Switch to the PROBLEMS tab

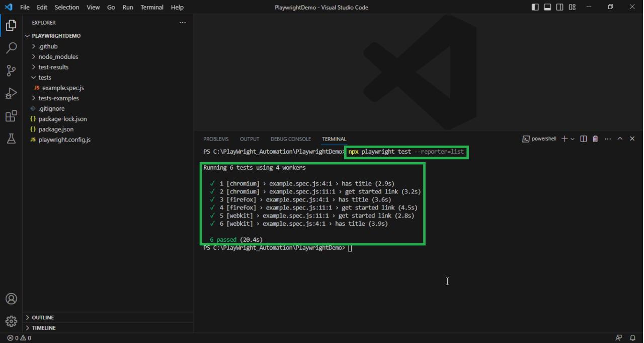(216, 139)
